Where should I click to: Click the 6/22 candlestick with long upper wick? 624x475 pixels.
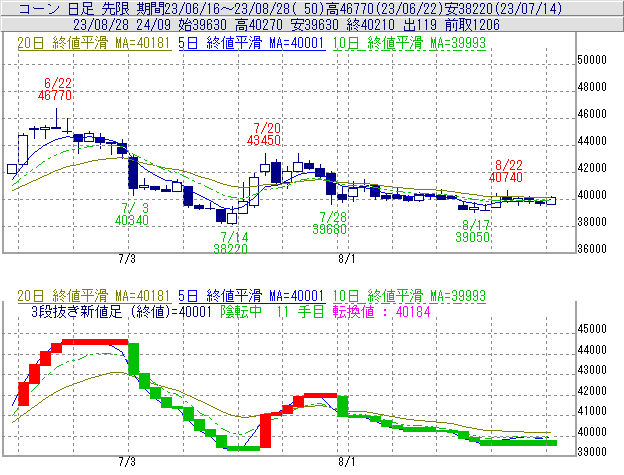click(x=56, y=119)
